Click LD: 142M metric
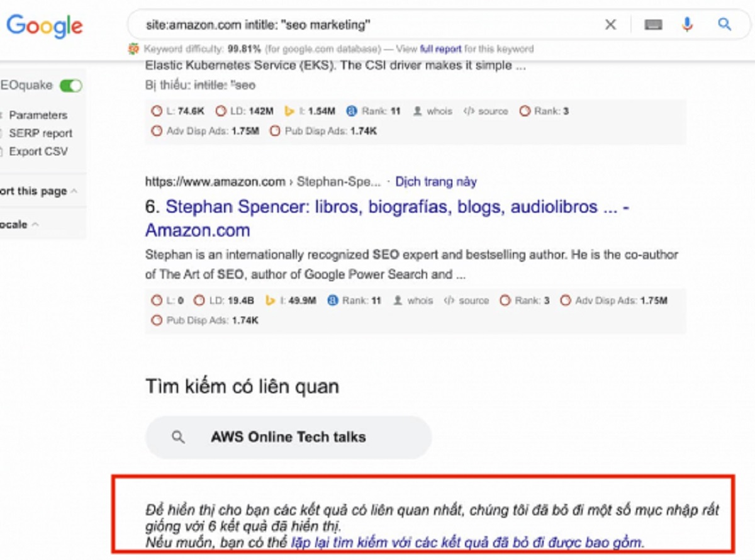755x560 pixels. (x=244, y=111)
